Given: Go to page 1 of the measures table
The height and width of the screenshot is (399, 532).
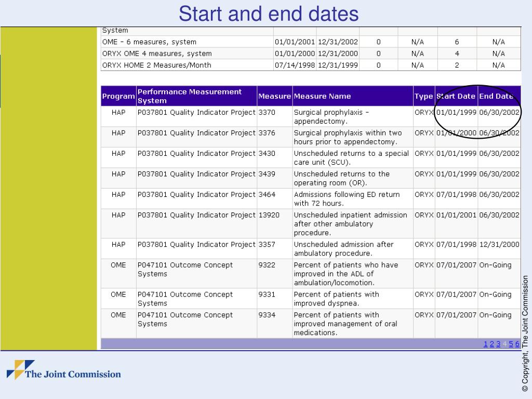Looking at the screenshot, I should [485, 344].
